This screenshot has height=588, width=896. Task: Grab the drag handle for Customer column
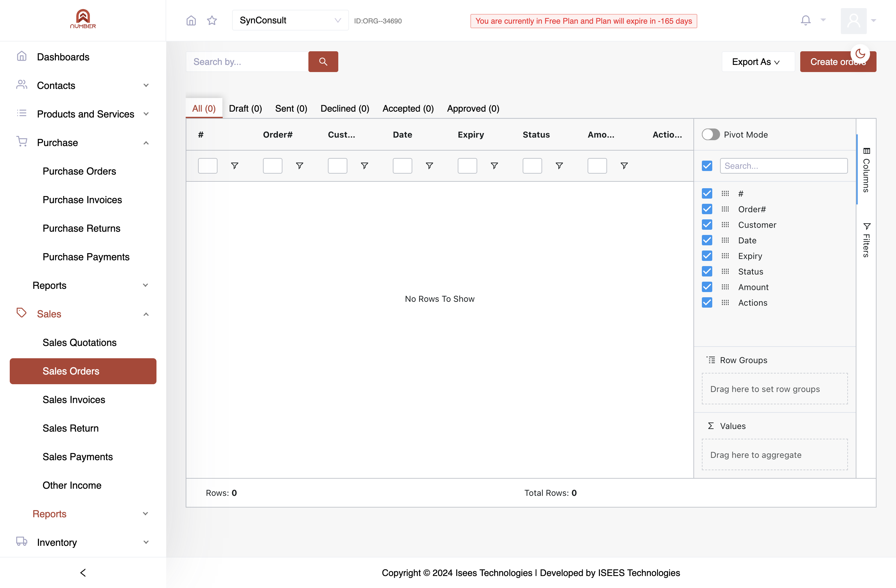pyautogui.click(x=725, y=225)
